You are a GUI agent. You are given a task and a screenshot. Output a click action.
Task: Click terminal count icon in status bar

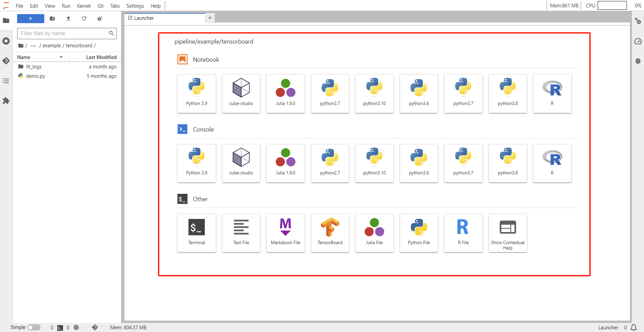(60, 328)
